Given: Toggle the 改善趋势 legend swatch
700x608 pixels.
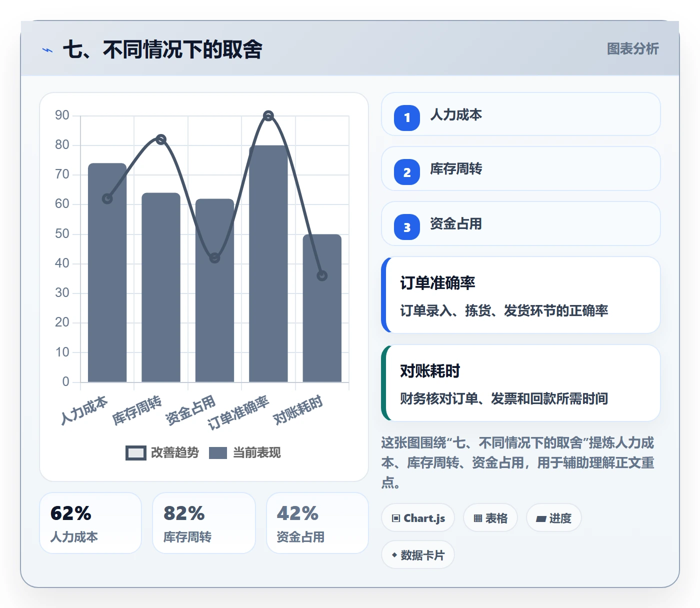Looking at the screenshot, I should point(135,452).
